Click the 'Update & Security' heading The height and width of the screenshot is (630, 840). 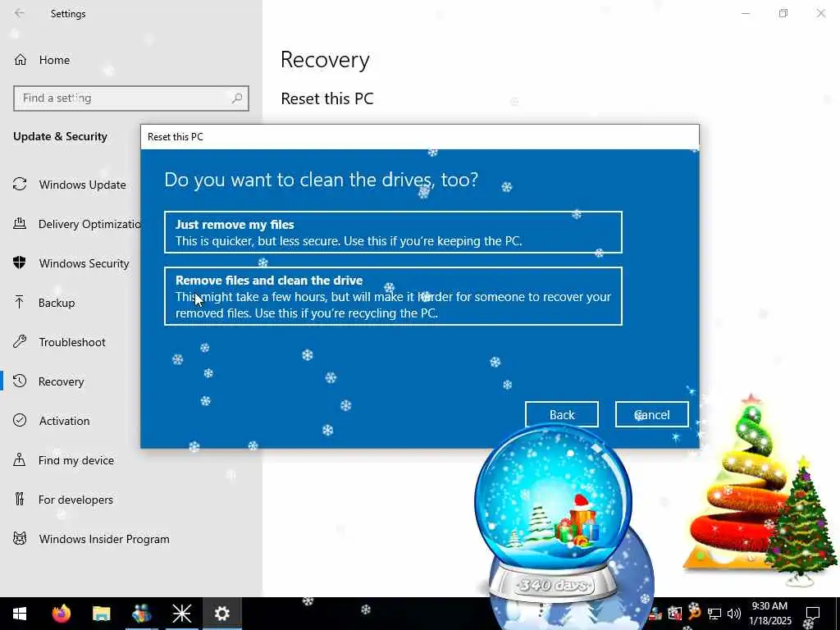pos(60,137)
